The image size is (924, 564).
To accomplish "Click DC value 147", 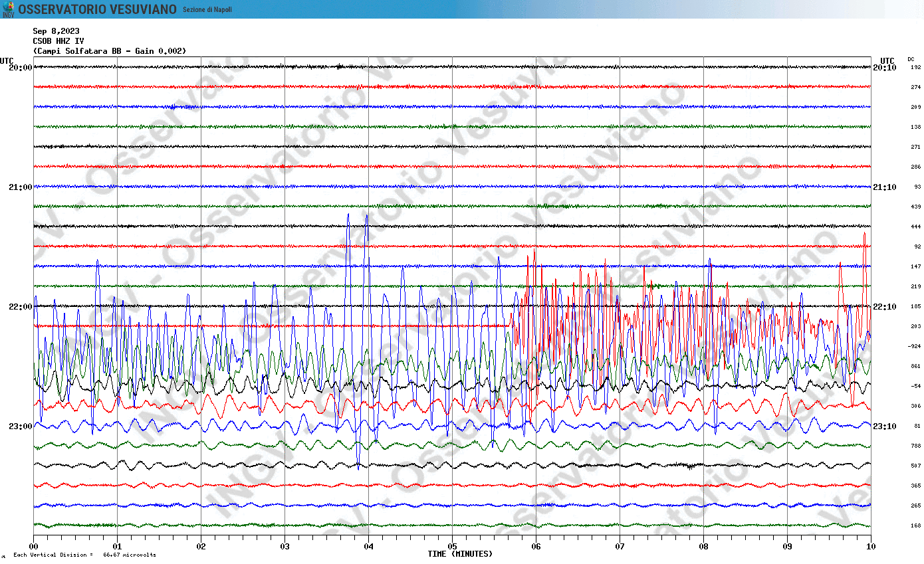I will [x=916, y=266].
